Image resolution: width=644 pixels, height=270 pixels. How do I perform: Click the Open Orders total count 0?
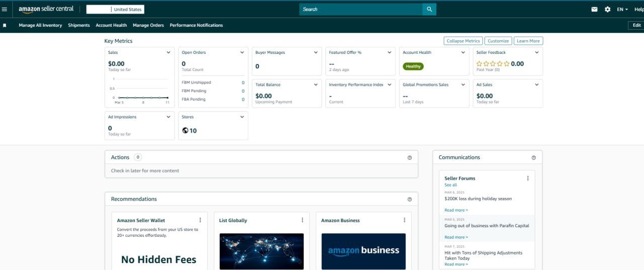184,63
